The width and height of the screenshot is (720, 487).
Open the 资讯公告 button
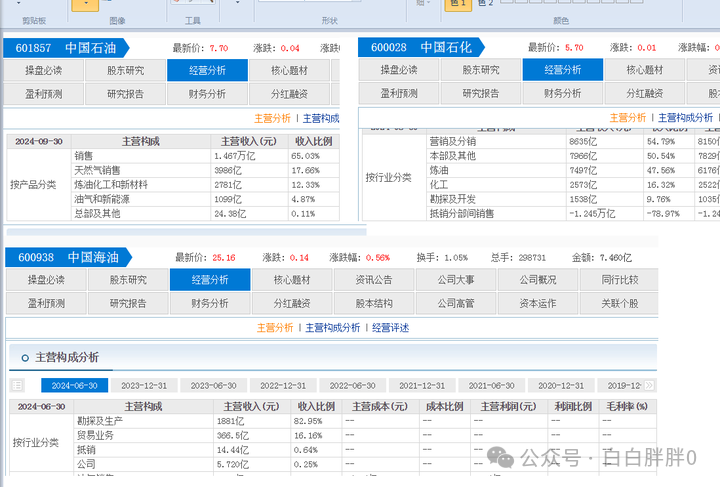pos(374,280)
